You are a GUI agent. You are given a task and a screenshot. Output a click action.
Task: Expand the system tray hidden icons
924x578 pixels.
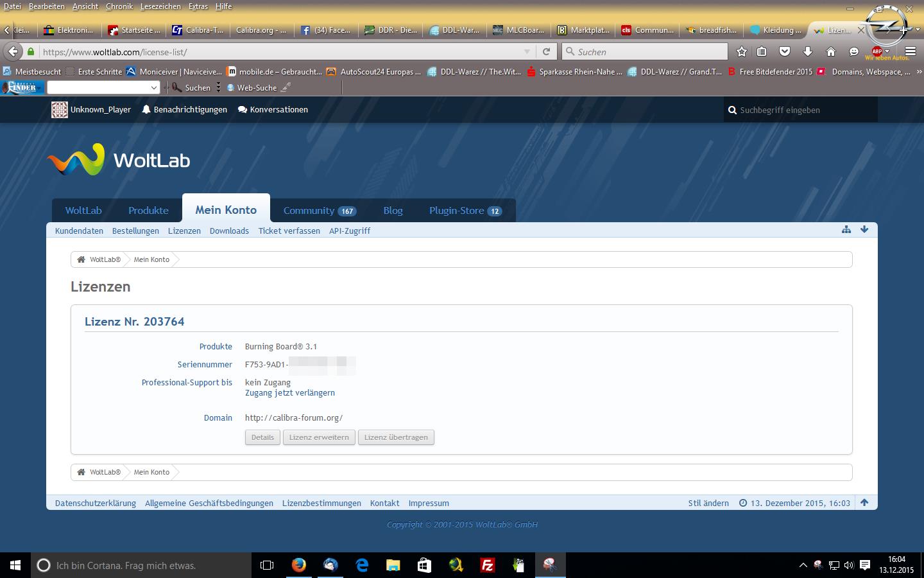point(803,565)
